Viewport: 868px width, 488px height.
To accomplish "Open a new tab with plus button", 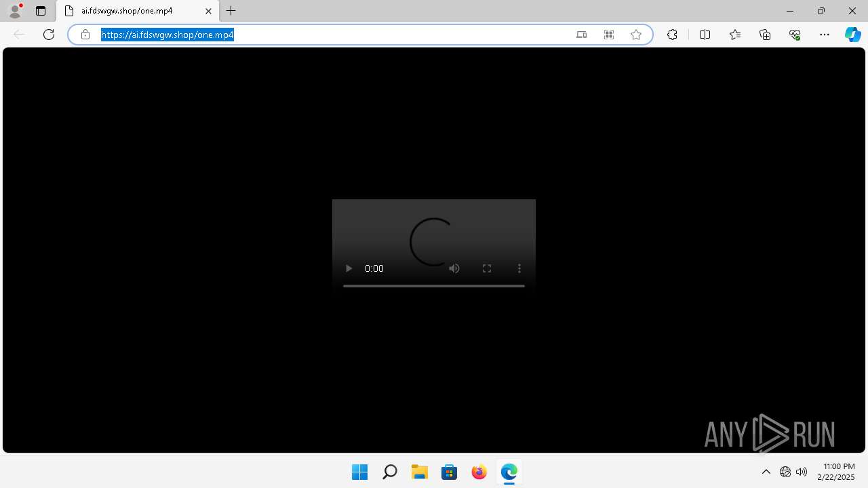I will click(231, 11).
